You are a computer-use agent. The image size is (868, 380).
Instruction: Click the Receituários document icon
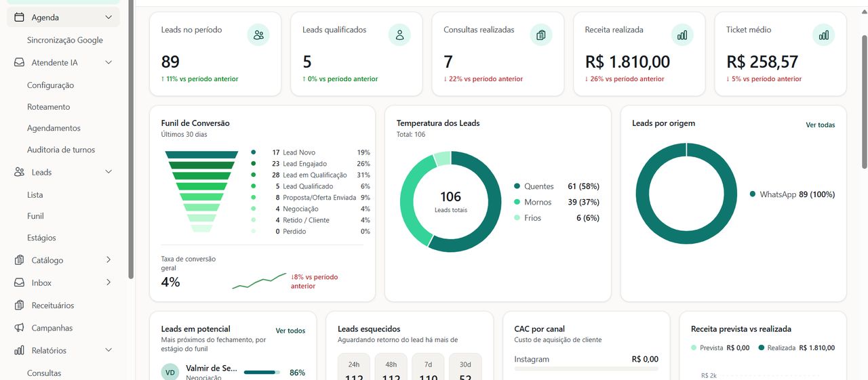pyautogui.click(x=19, y=305)
